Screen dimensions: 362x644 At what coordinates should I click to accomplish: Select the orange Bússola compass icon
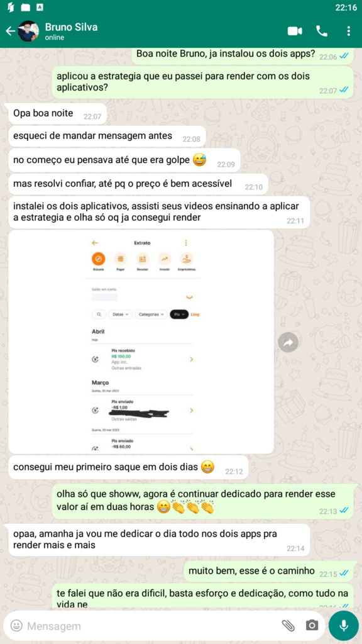tap(98, 259)
